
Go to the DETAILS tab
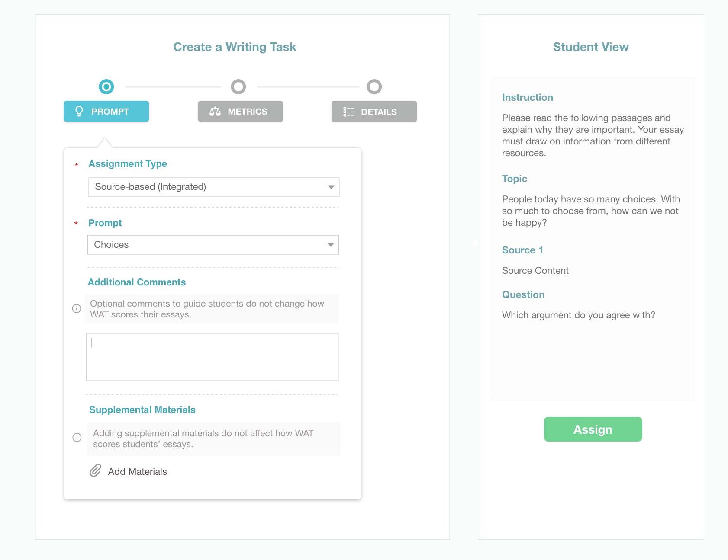(374, 112)
